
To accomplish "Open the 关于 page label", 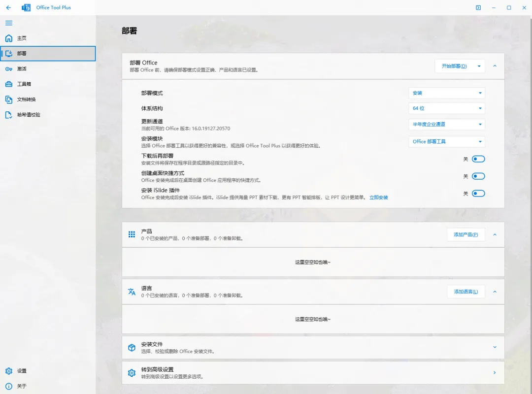I will click(22, 386).
